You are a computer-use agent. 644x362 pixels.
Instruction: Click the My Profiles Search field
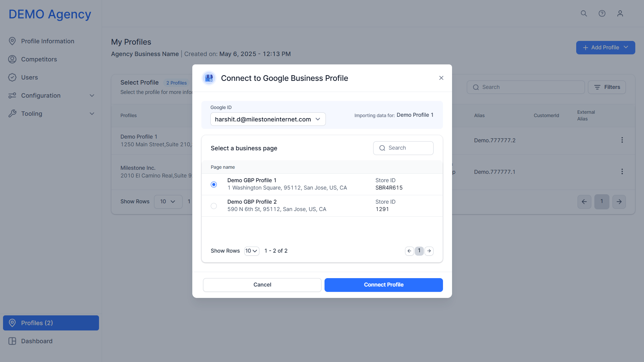tap(526, 87)
